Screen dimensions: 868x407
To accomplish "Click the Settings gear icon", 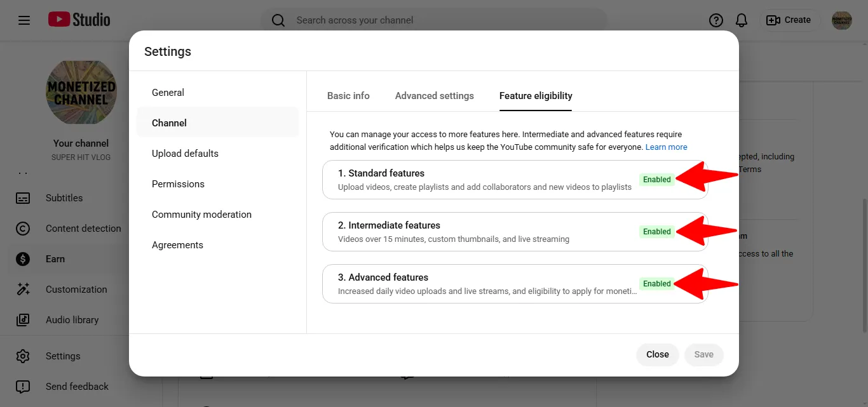I will tap(23, 356).
